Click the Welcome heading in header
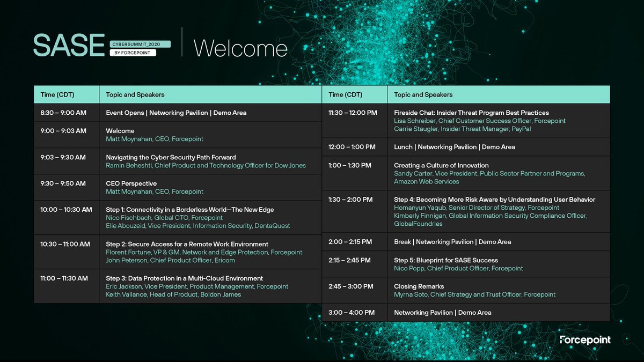This screenshot has width=644, height=362. [240, 48]
